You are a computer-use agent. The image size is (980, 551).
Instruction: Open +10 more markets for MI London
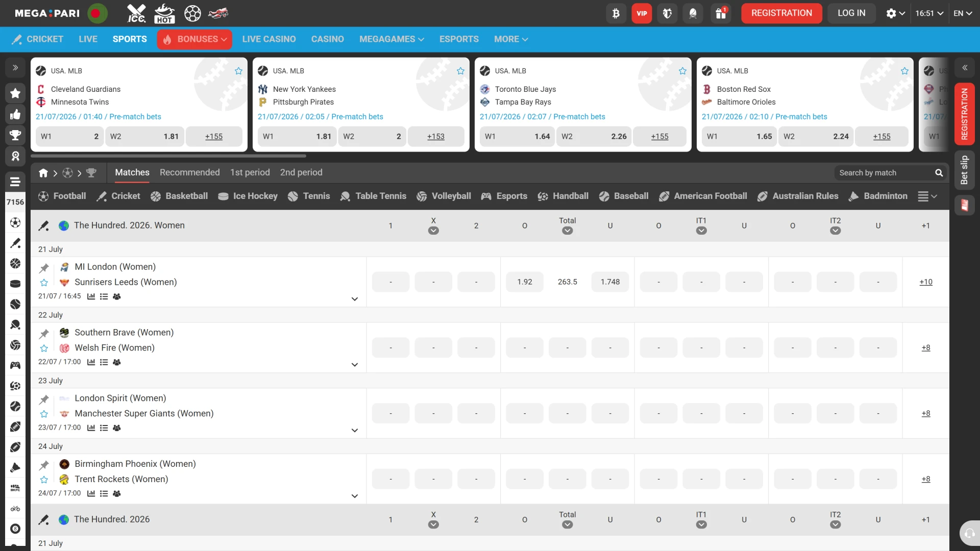click(x=926, y=282)
